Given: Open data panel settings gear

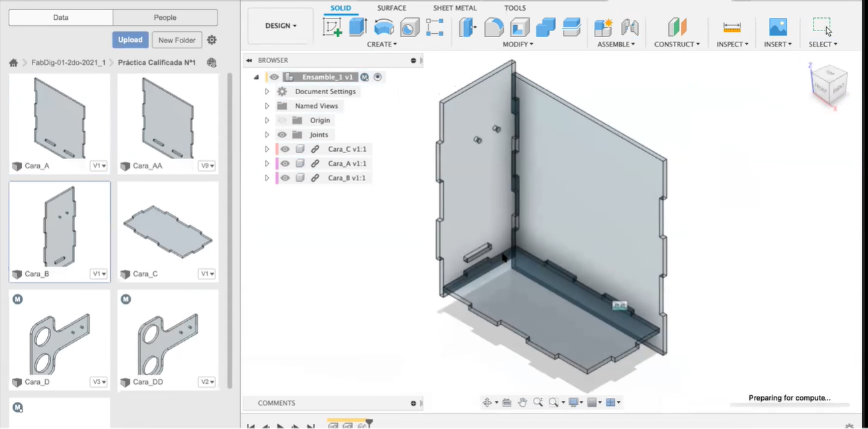Looking at the screenshot, I should tap(212, 40).
